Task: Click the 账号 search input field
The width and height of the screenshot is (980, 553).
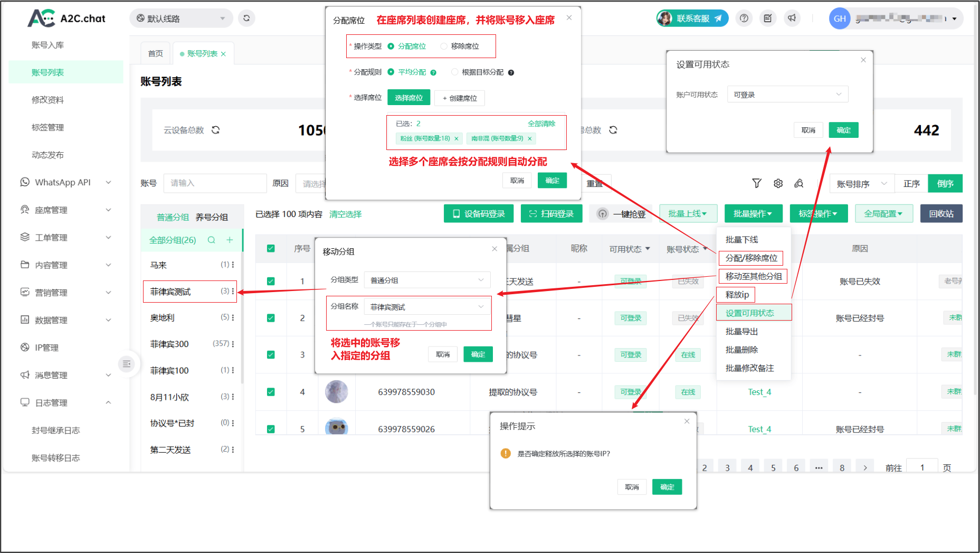Action: pyautogui.click(x=214, y=183)
